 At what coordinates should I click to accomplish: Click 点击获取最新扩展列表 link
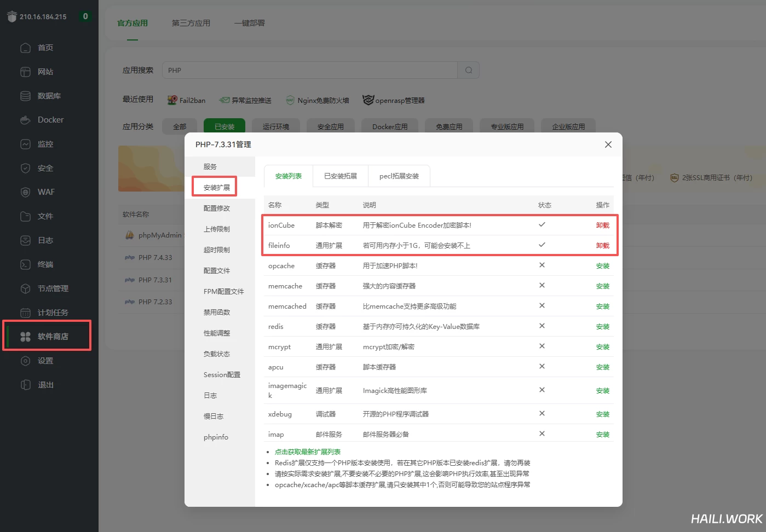coord(307,452)
